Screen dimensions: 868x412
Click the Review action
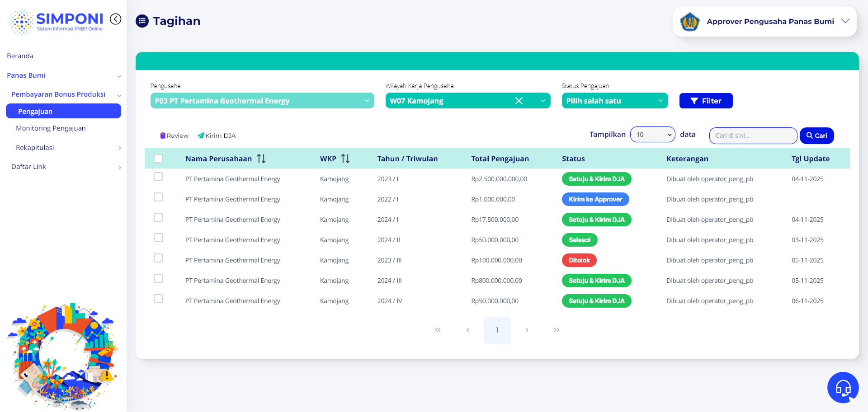pos(175,136)
